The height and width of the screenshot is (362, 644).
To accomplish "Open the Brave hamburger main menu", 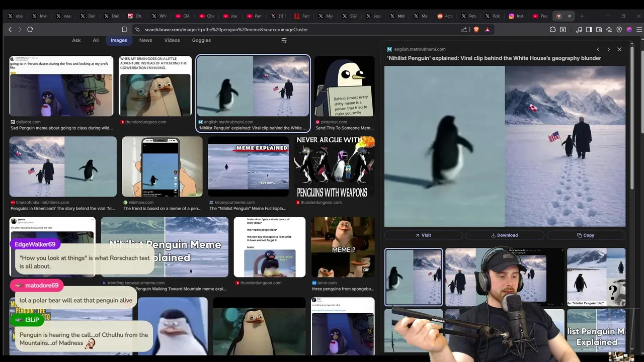I will [639, 30].
